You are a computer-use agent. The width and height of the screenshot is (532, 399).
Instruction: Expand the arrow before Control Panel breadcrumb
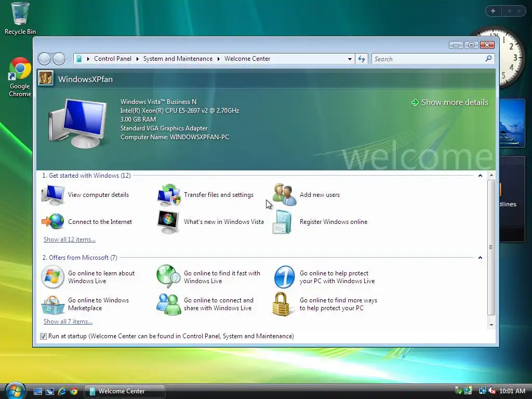click(88, 59)
